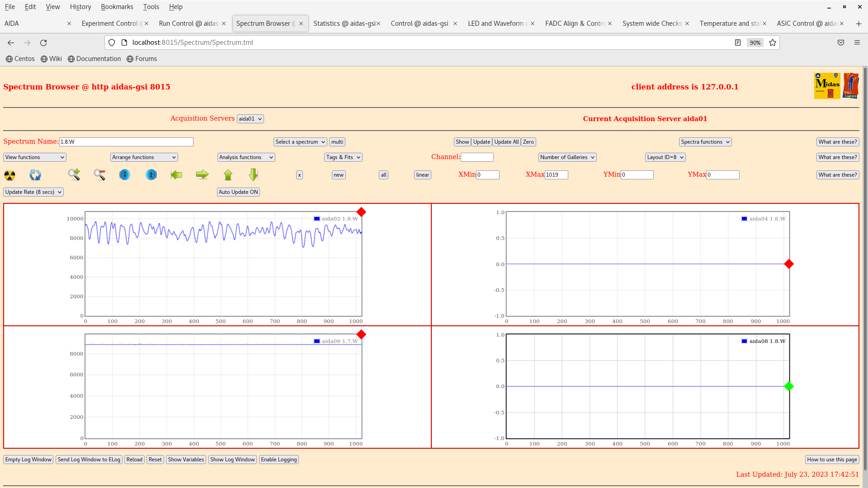Click the Spectrum Name input field
This screenshot has height=488, width=868.
(126, 142)
